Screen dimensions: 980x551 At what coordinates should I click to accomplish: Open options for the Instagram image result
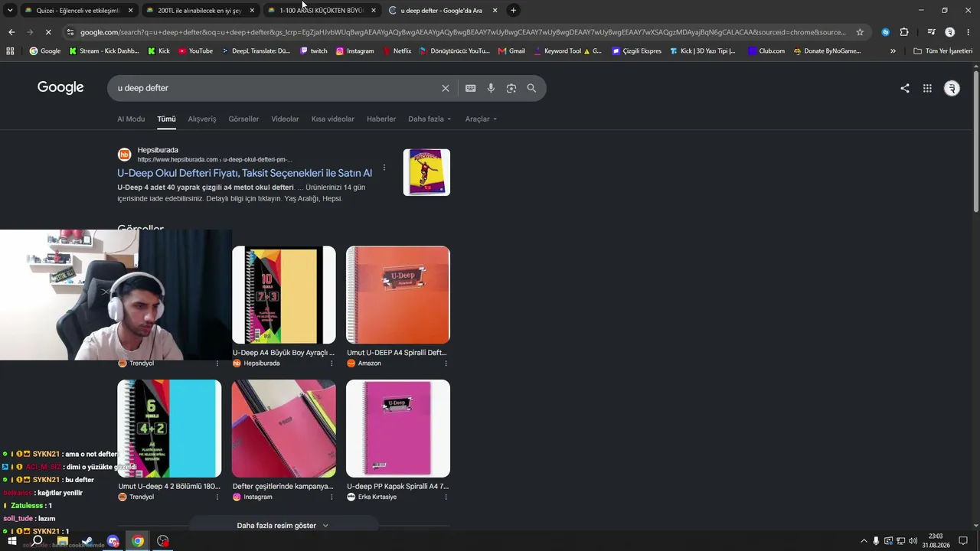coord(332,497)
